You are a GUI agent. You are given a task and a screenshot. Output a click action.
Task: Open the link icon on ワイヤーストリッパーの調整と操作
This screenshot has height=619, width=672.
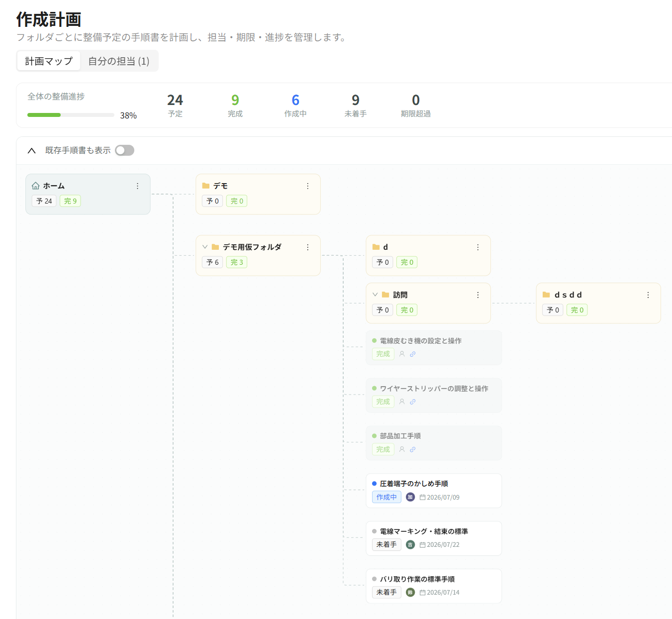413,402
